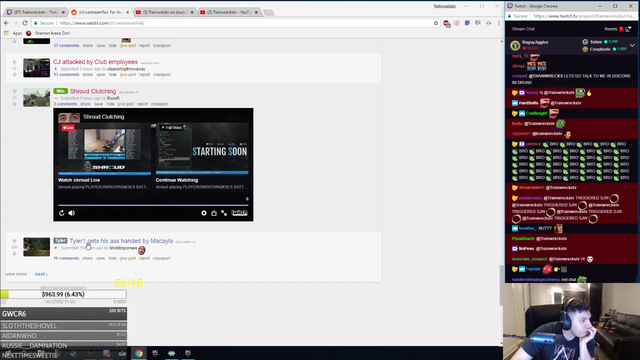640x360 pixels.
Task: Downvote the Shroud Clutching post
Action: coord(15,104)
